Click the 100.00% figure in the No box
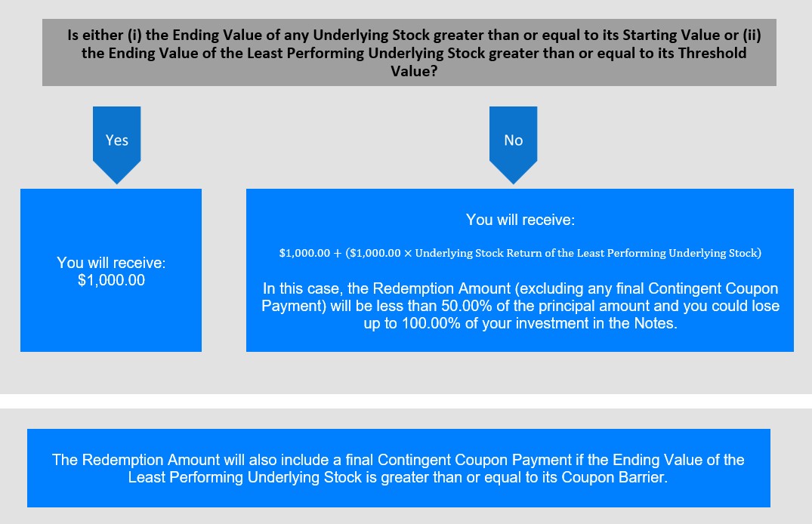Screen dimensions: 812x524 point(431,323)
